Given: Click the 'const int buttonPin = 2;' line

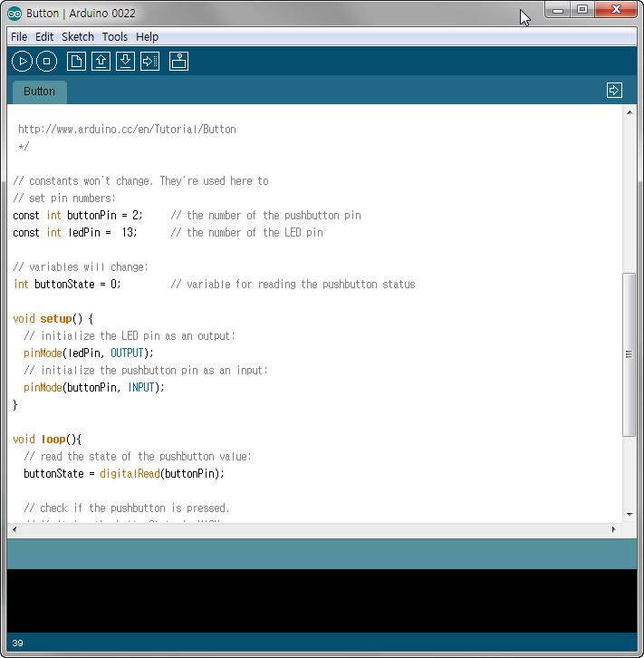Looking at the screenshot, I should click(x=78, y=216).
